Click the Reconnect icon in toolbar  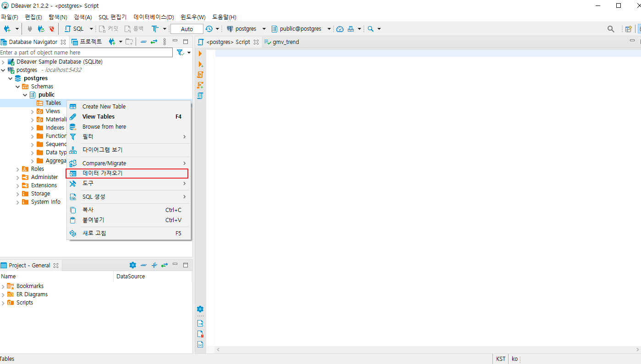pos(41,29)
